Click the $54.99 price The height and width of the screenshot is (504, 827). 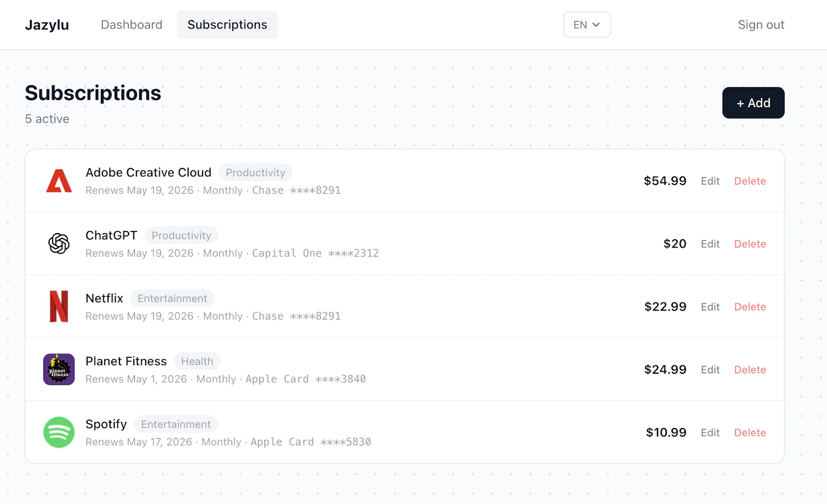(x=665, y=181)
